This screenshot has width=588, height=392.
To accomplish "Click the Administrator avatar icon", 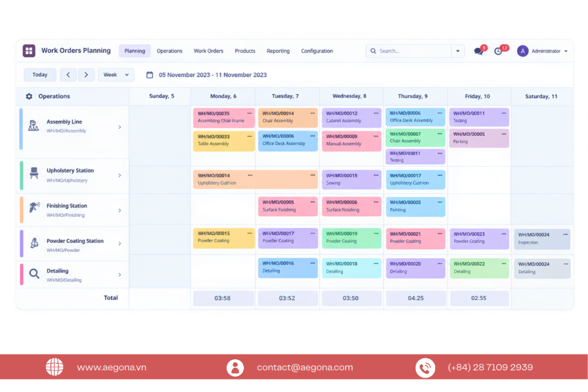I will tap(523, 51).
